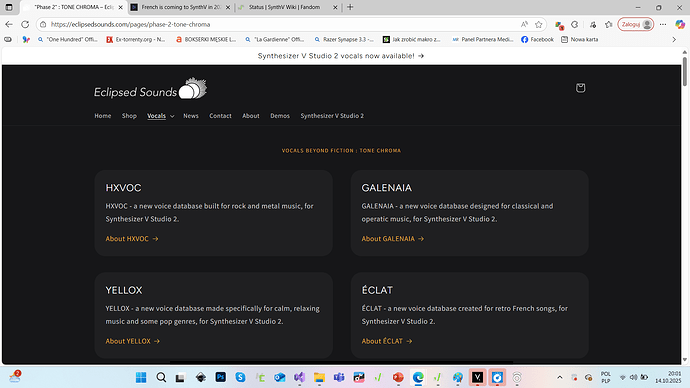The width and height of the screenshot is (690, 388).
Task: Open Ex-torrenty.org bookmark
Action: [136, 40]
